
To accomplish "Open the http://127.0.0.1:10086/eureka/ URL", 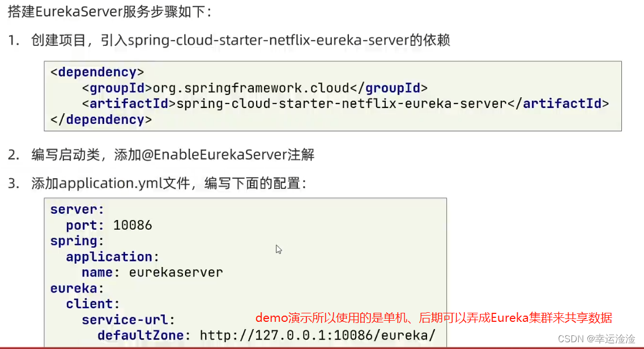I will 317,335.
